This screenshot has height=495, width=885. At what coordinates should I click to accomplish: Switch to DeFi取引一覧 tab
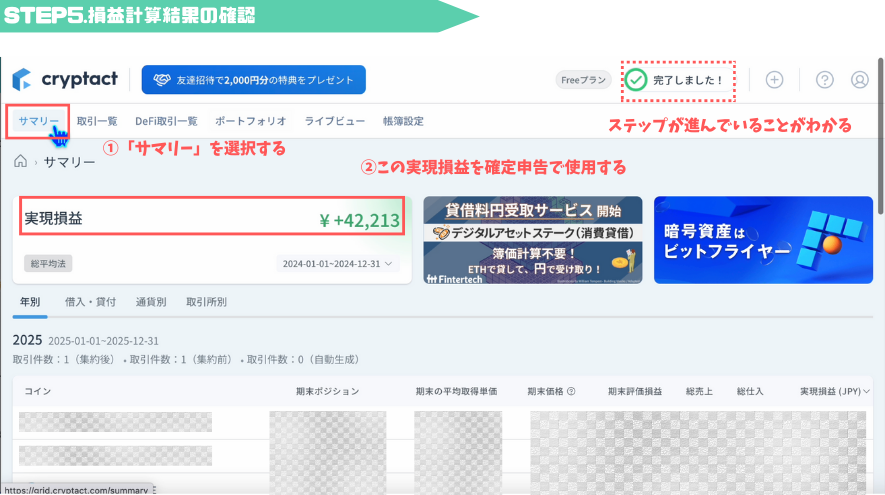[x=166, y=121]
